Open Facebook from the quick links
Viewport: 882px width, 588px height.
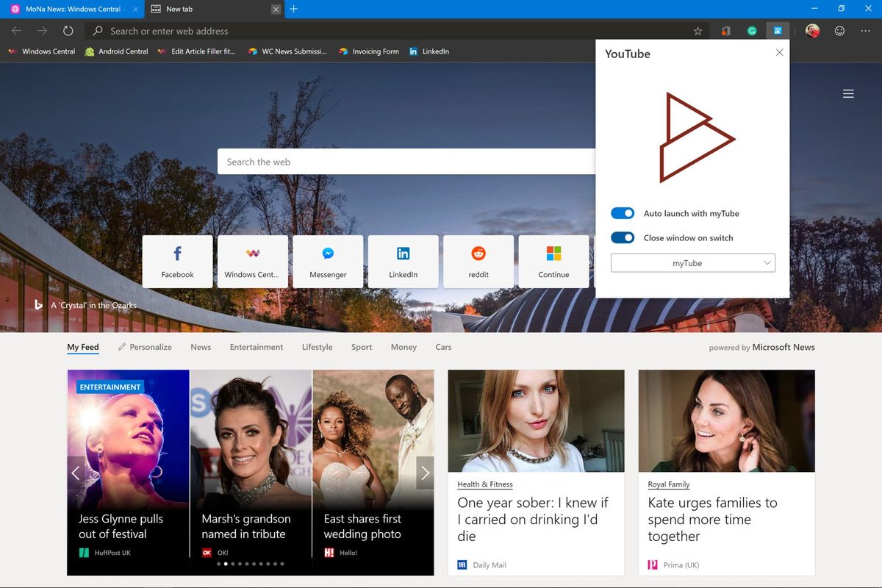click(177, 261)
